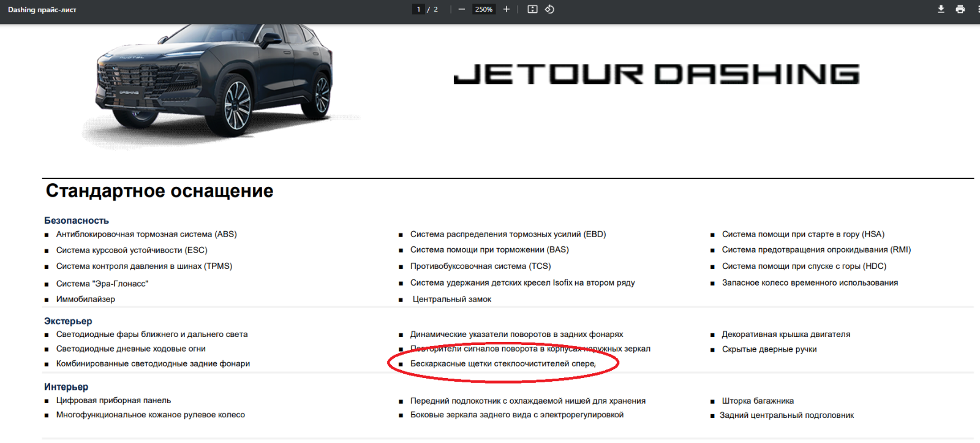Click Светодиодные дневные ходовые огни
980x443 pixels.
tap(131, 349)
